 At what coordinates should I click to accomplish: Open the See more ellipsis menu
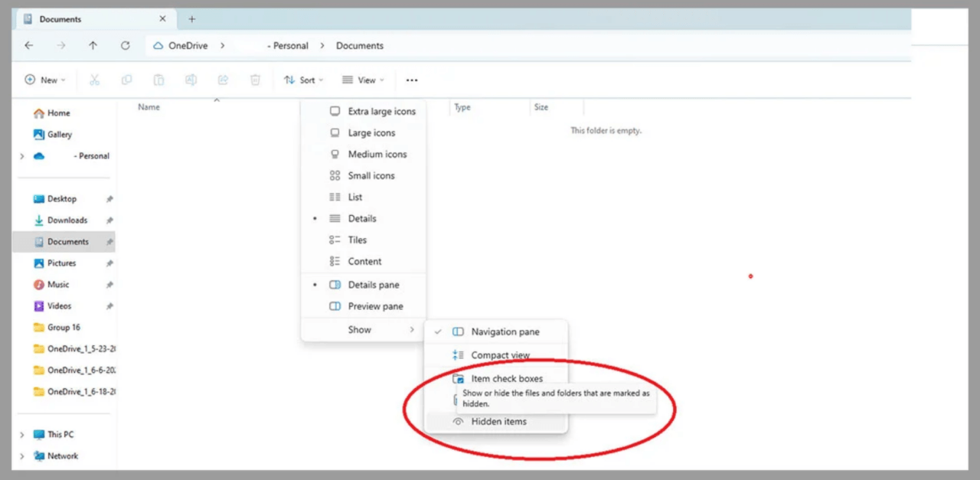[411, 80]
